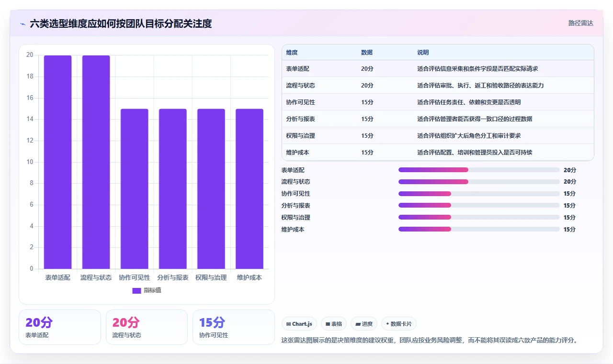Click the 维护成本 progress bar

[x=479, y=229]
